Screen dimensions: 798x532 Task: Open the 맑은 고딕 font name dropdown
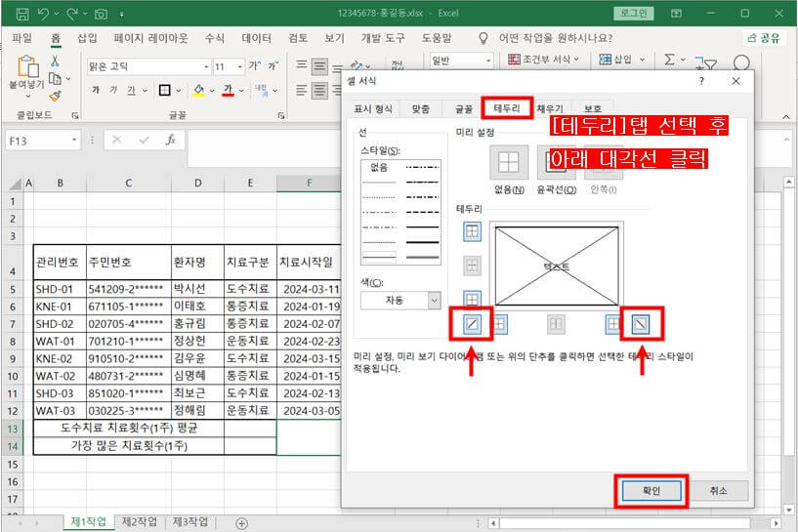coord(207,66)
